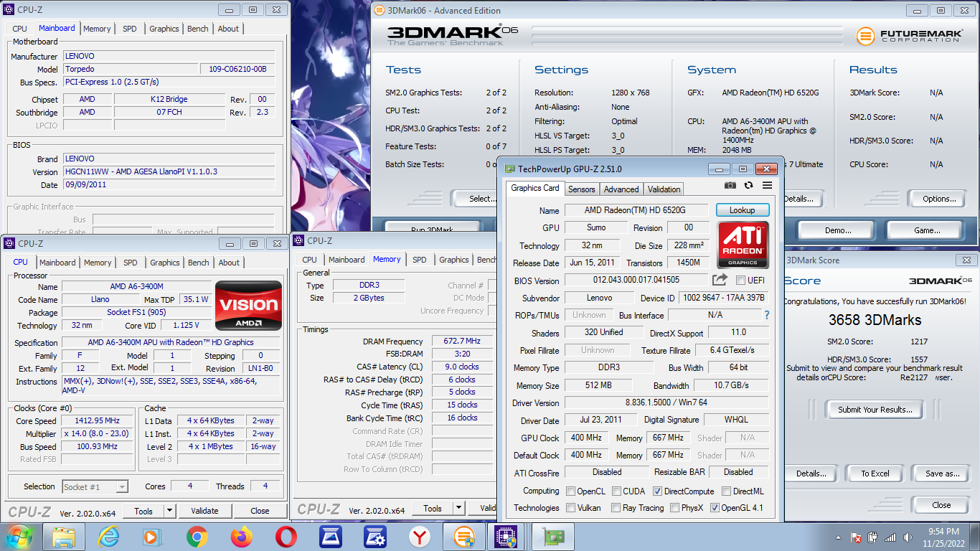This screenshot has height=551, width=980.
Task: Toggle the UEFI checkbox in GPU-Z
Action: (741, 280)
